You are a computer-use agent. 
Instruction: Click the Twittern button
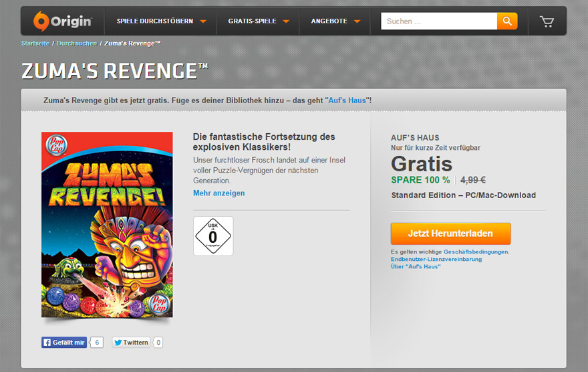131,343
